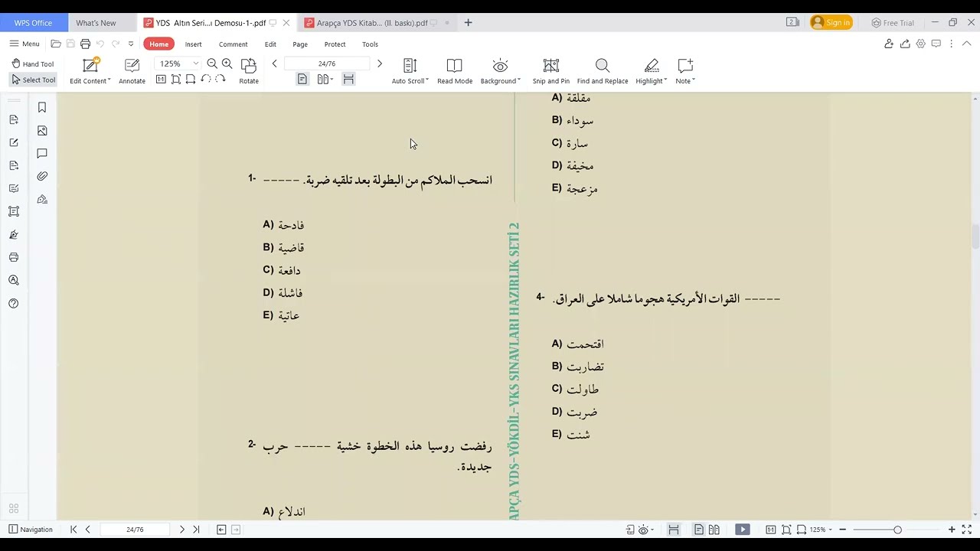Start slideshow play from the status bar
Screen dimensions: 980x551
(742, 530)
